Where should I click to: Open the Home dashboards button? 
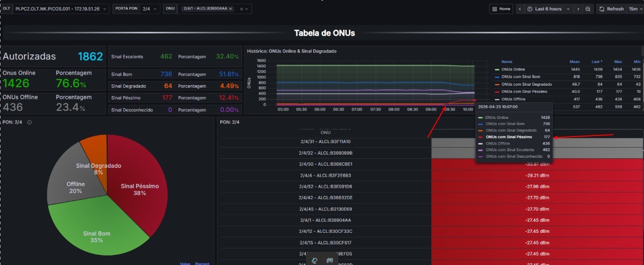click(501, 9)
